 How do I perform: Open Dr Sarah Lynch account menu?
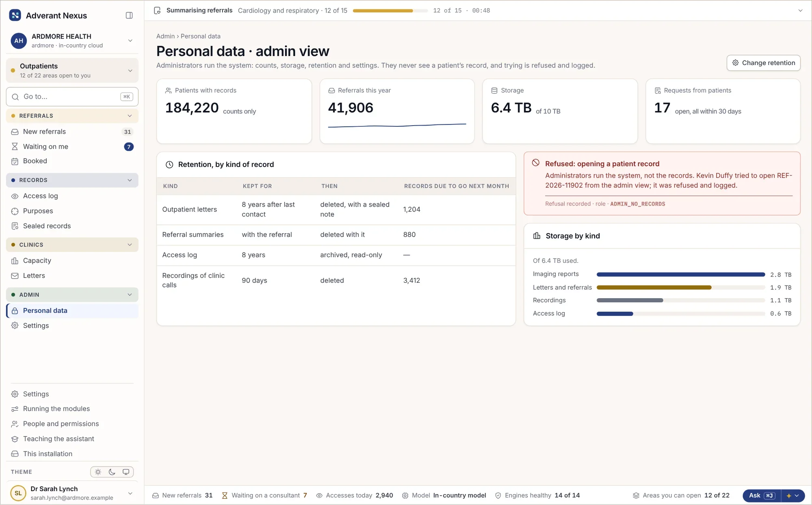[x=72, y=493]
